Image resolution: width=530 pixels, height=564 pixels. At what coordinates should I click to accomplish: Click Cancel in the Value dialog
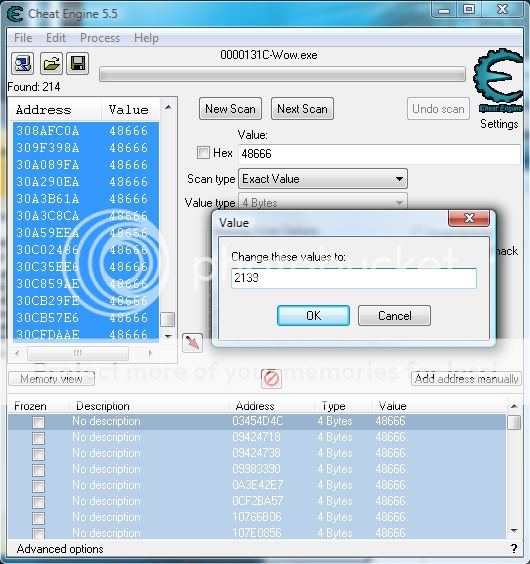pos(394,315)
